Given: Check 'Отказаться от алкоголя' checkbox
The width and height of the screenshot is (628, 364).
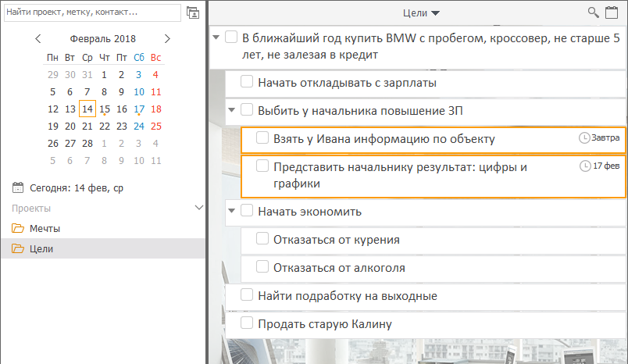Looking at the screenshot, I should coord(262,266).
